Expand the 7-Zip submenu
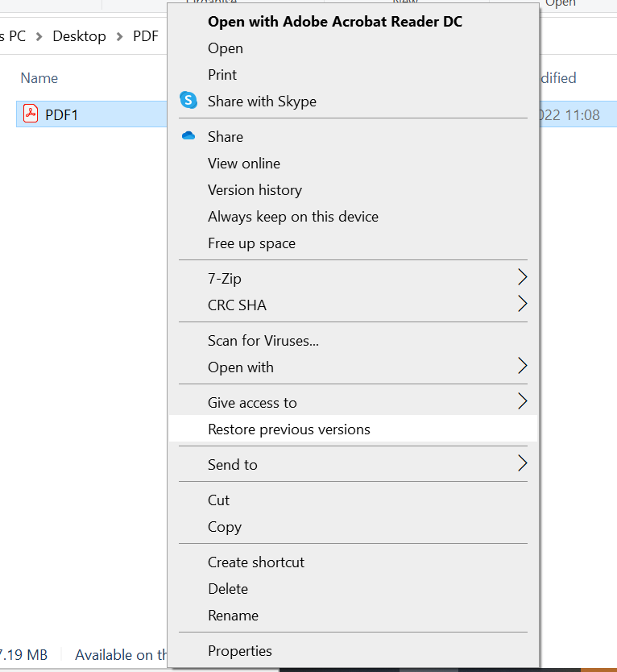This screenshot has width=617, height=672. [522, 277]
